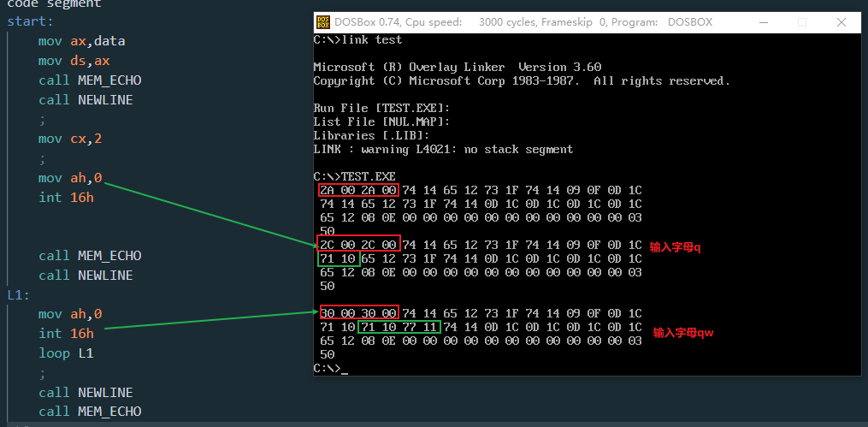The height and width of the screenshot is (427, 868).
Task: Click the first 'call MEM_ECHO' after mov ds,ax
Action: click(x=90, y=80)
